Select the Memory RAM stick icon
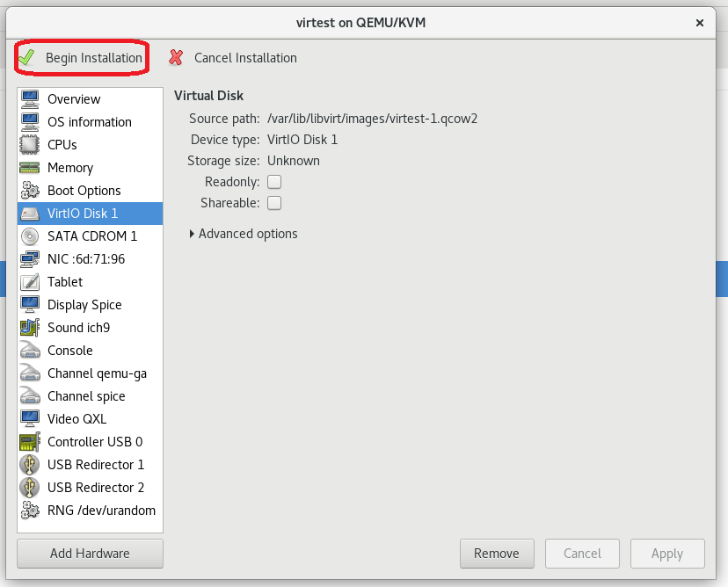Image resolution: width=728 pixels, height=587 pixels. (x=30, y=167)
